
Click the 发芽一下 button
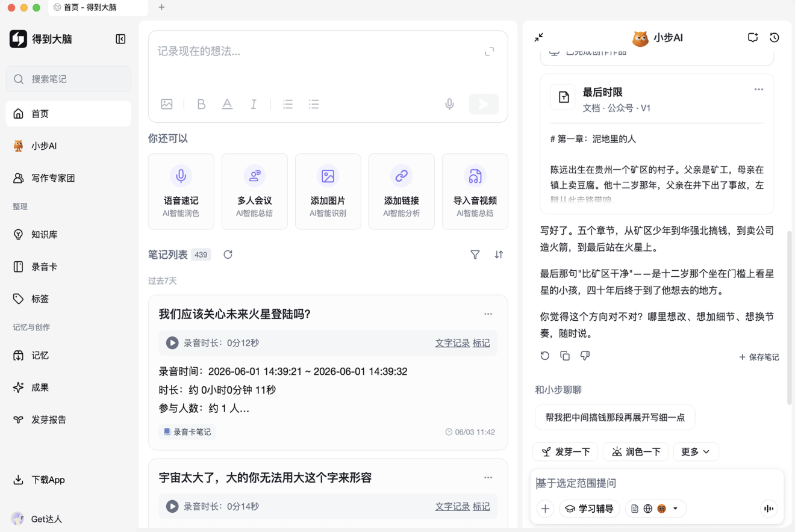(x=566, y=451)
